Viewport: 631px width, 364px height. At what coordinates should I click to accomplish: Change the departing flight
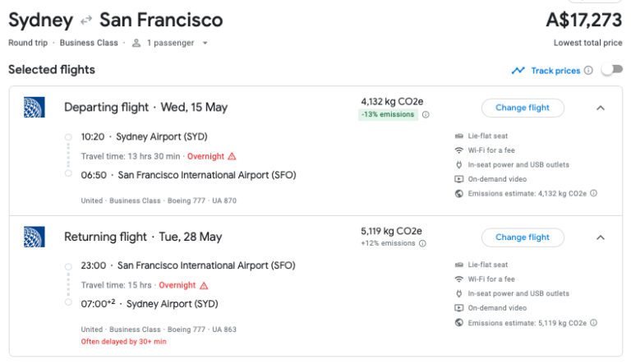[x=523, y=108]
